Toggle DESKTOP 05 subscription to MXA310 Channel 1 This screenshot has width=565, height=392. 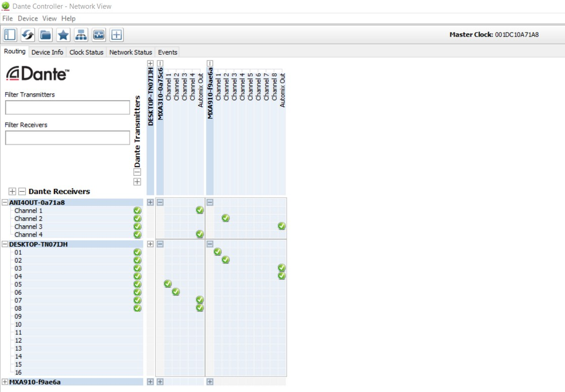point(168,284)
